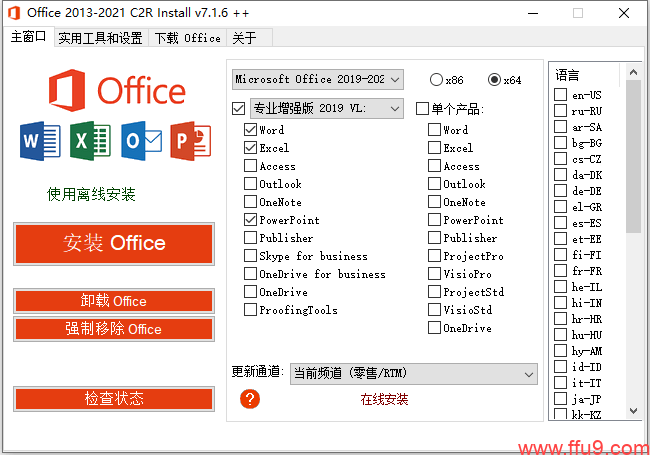The image size is (650, 455).
Task: Click the large Office logo
Action: 117,90
